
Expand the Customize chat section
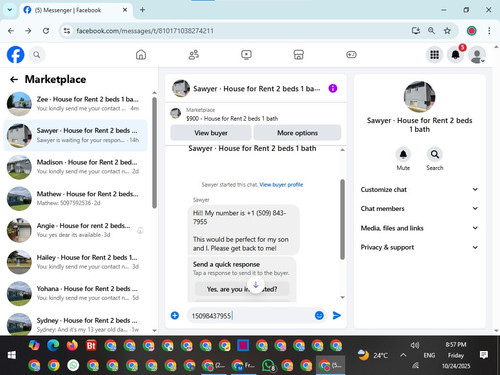tap(419, 190)
